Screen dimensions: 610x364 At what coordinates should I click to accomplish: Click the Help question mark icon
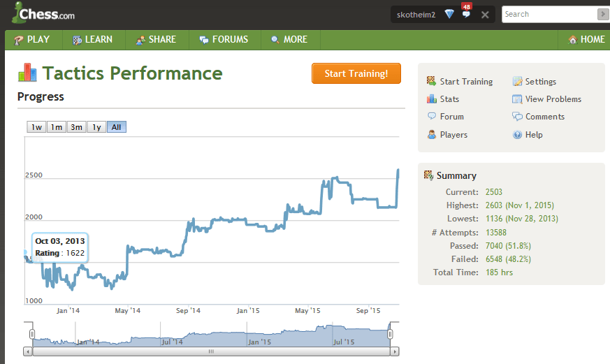(517, 135)
